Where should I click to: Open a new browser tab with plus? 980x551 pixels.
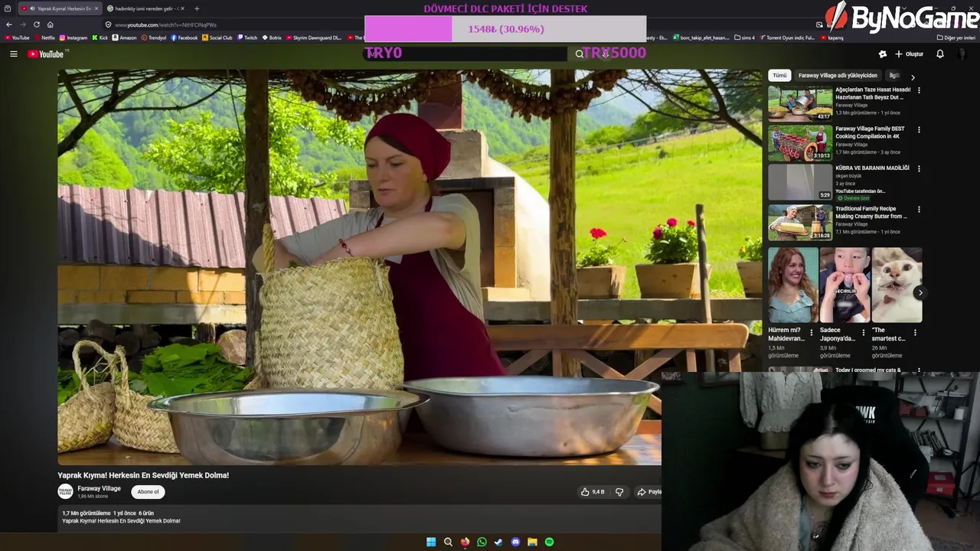click(197, 8)
